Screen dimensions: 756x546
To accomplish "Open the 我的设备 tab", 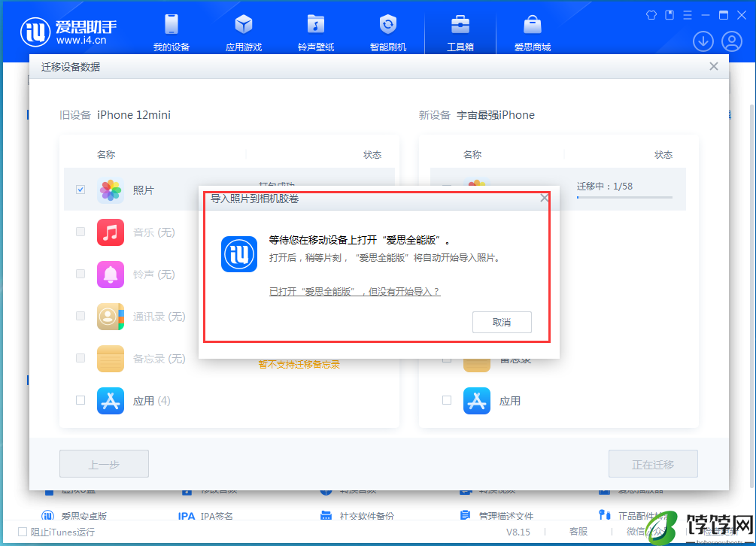I will click(x=172, y=33).
